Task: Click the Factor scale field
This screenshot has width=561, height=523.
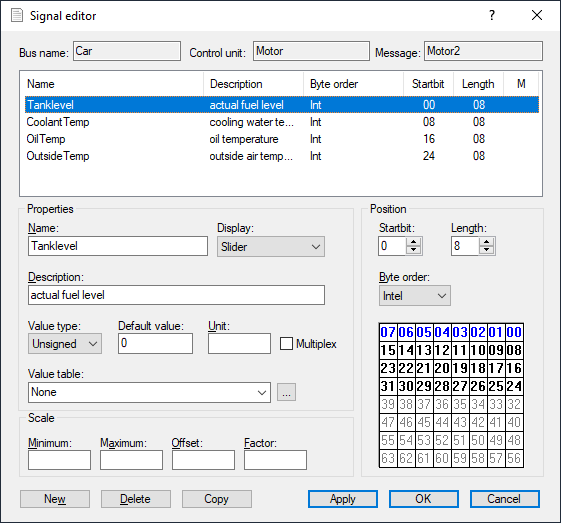Action: point(275,460)
